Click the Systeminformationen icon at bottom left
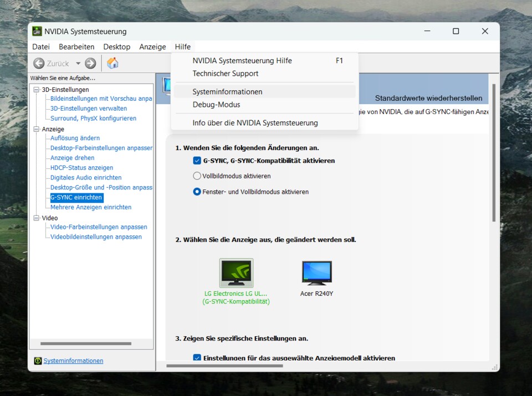This screenshot has width=532, height=396. pyautogui.click(x=38, y=361)
